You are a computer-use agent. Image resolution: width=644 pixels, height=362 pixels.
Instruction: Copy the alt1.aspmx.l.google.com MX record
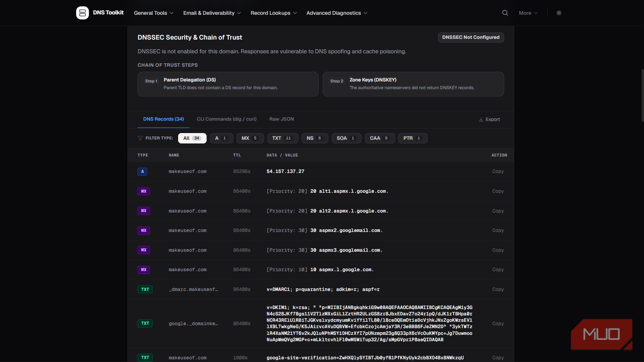[498, 191]
